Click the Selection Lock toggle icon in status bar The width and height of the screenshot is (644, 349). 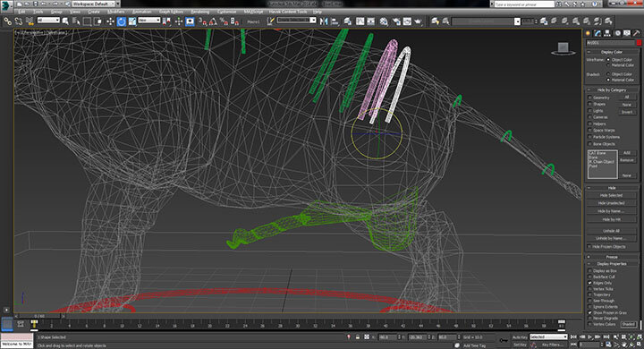coord(357,337)
